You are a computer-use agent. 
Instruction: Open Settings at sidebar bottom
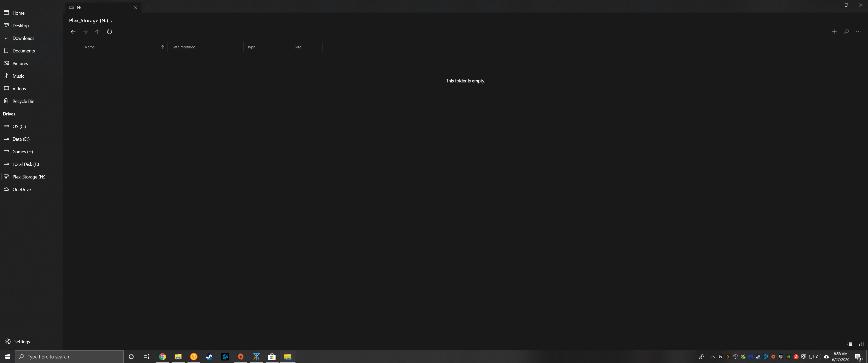pyautogui.click(x=31, y=342)
